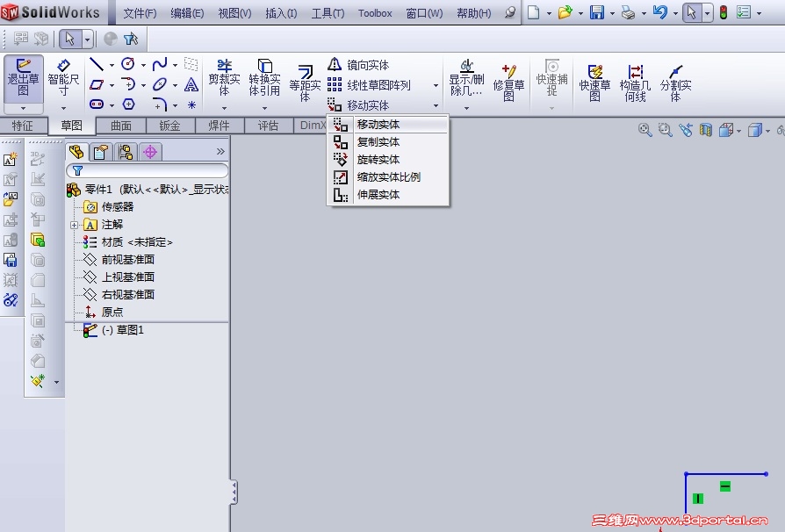785x532 pixels.
Task: Open the ConfigurationManager tab icon
Action: [x=126, y=152]
